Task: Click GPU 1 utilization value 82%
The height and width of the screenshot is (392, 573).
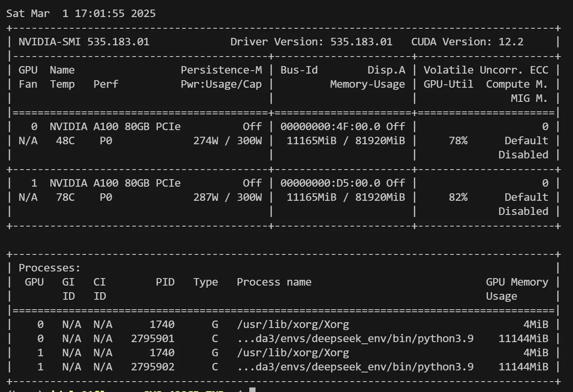Action: pos(458,197)
